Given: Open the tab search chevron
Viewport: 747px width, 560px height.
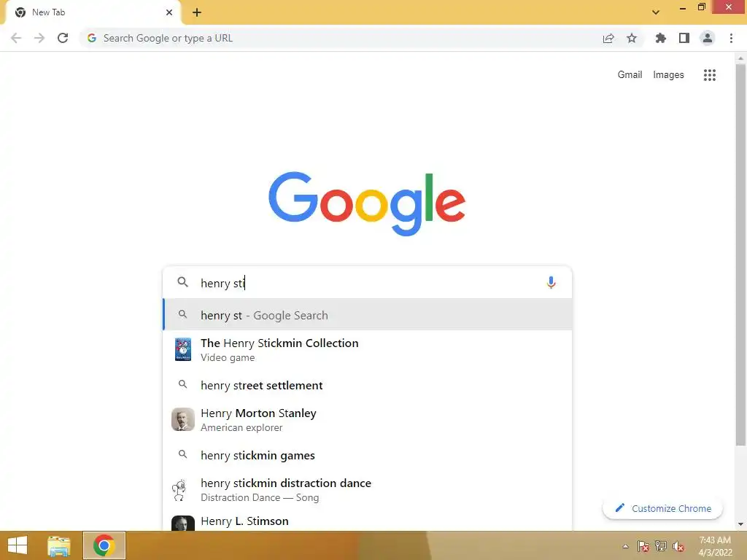Looking at the screenshot, I should [656, 12].
